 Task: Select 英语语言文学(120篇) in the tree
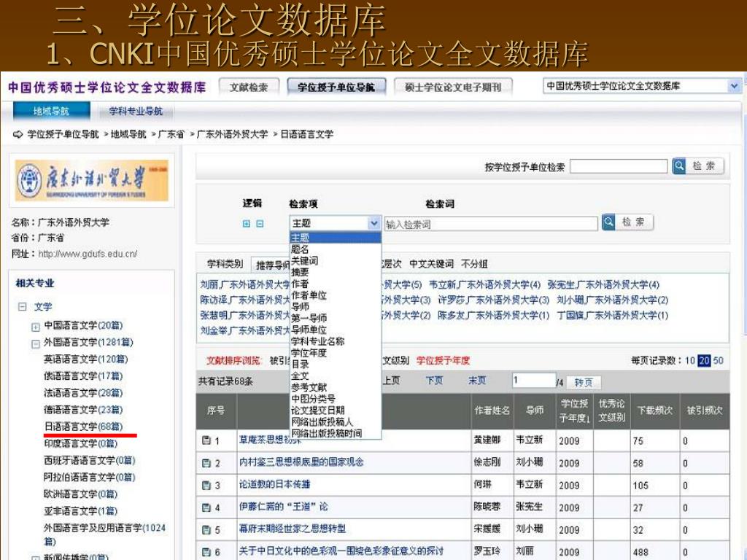86,359
